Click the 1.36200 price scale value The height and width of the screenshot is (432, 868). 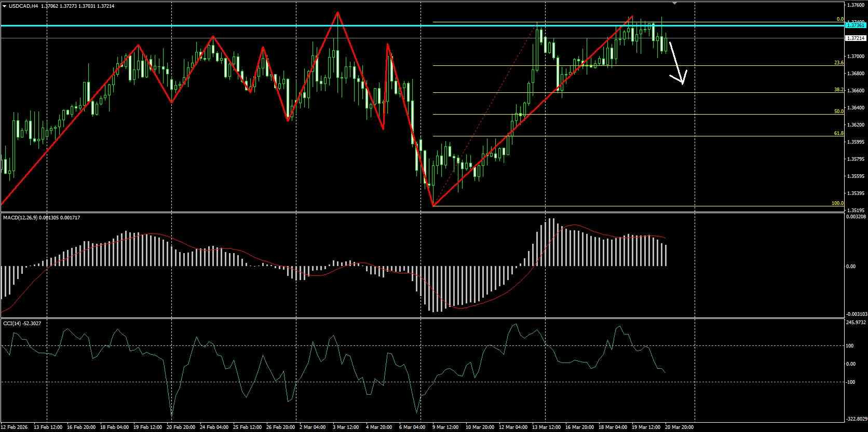coord(855,124)
